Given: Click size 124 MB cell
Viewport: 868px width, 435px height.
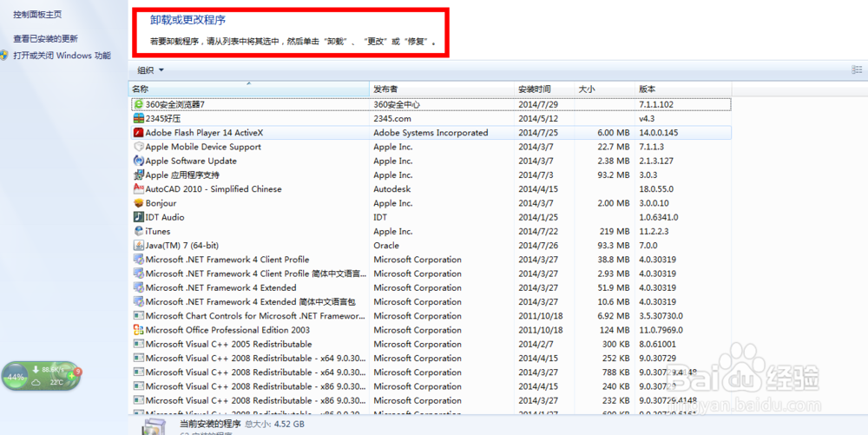Looking at the screenshot, I should [x=615, y=330].
